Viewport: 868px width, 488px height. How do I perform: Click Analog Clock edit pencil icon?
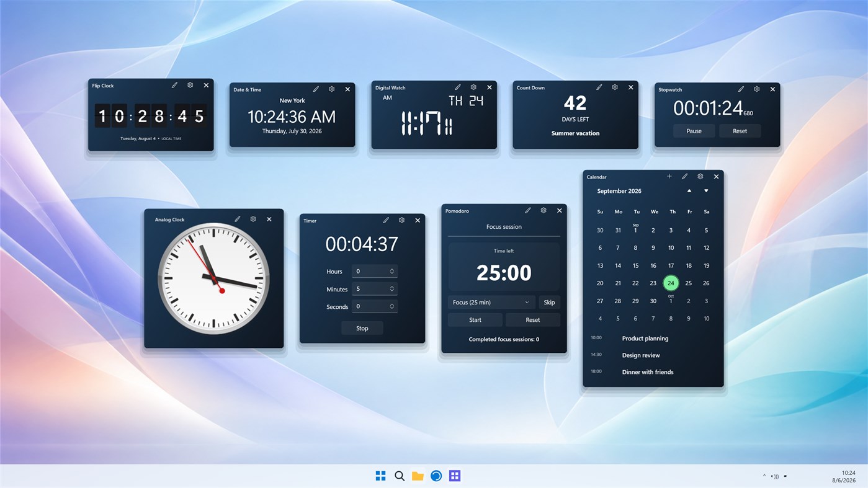238,220
